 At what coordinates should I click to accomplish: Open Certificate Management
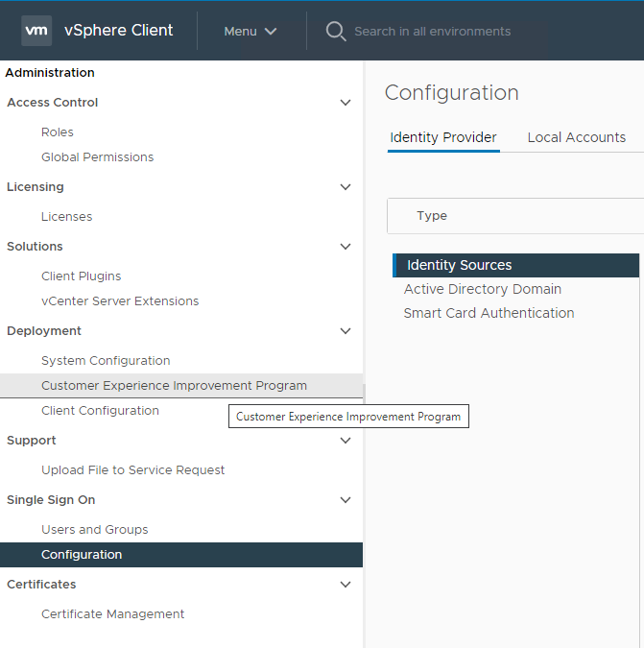113,614
